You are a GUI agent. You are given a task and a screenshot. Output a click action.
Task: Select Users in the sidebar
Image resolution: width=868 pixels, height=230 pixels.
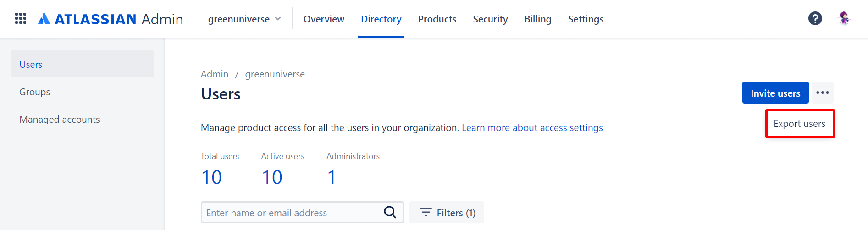tap(83, 64)
